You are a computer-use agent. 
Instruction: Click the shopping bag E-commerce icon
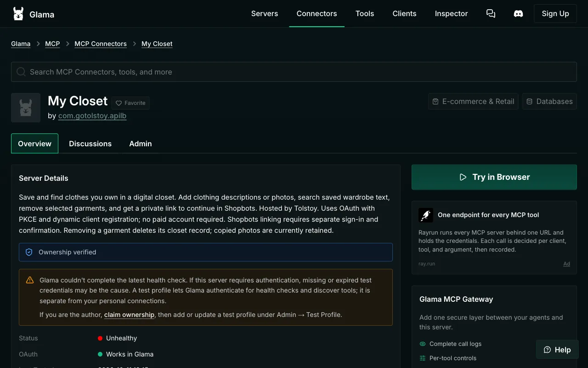[x=435, y=102]
